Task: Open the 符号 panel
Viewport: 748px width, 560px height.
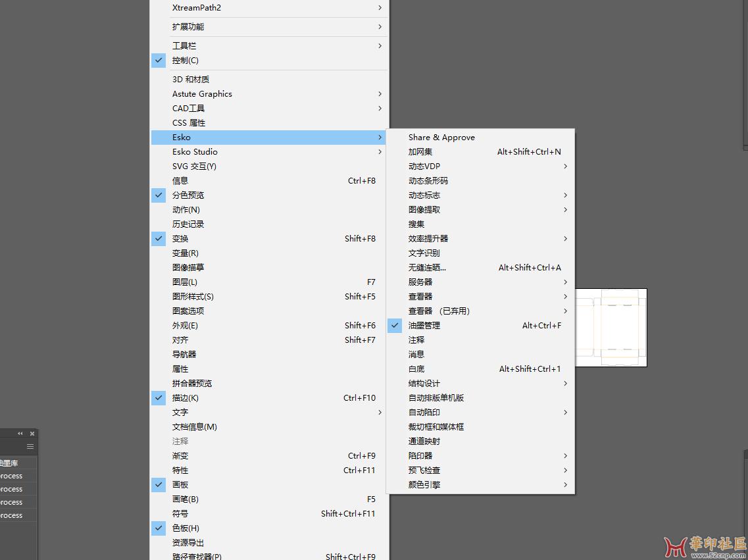Action: point(270,514)
